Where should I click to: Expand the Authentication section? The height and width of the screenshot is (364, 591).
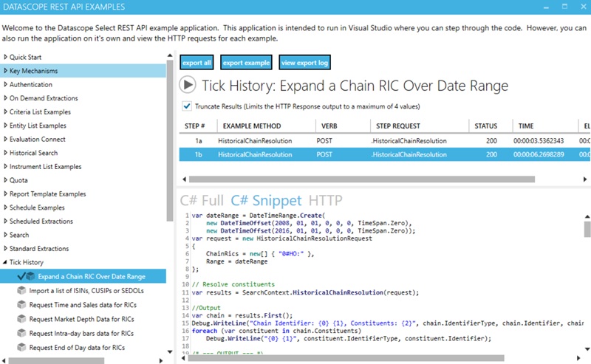pyautogui.click(x=6, y=85)
